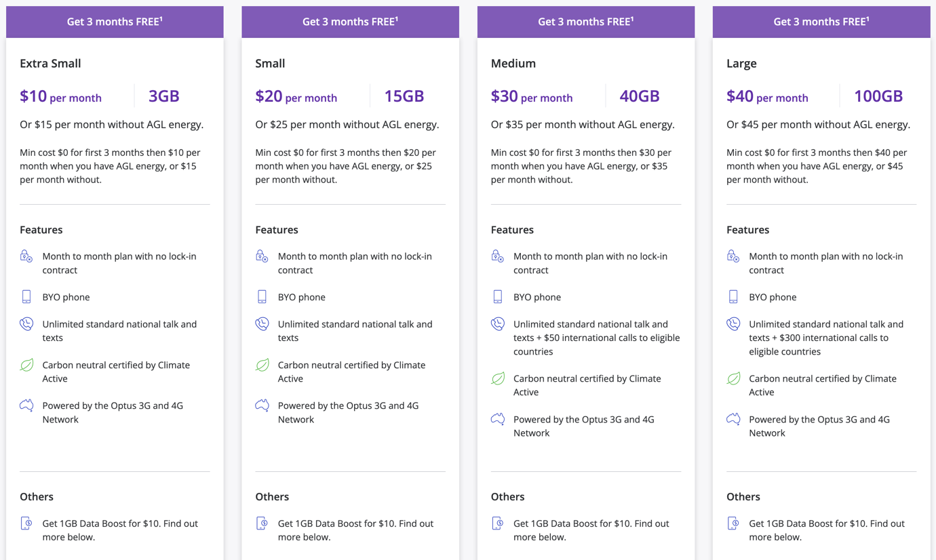The height and width of the screenshot is (560, 936).
Task: Click the no lock-in icon in Extra Small plan
Action: pyautogui.click(x=26, y=256)
